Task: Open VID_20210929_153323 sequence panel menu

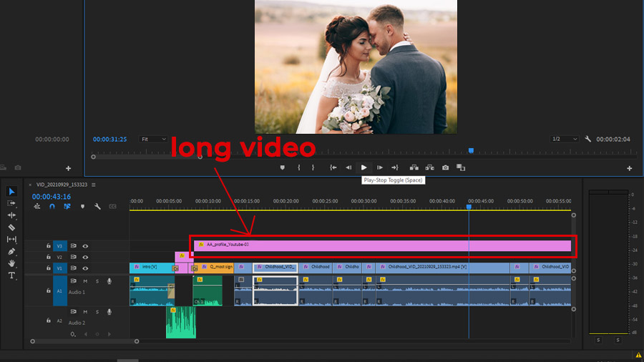Action: click(x=94, y=185)
